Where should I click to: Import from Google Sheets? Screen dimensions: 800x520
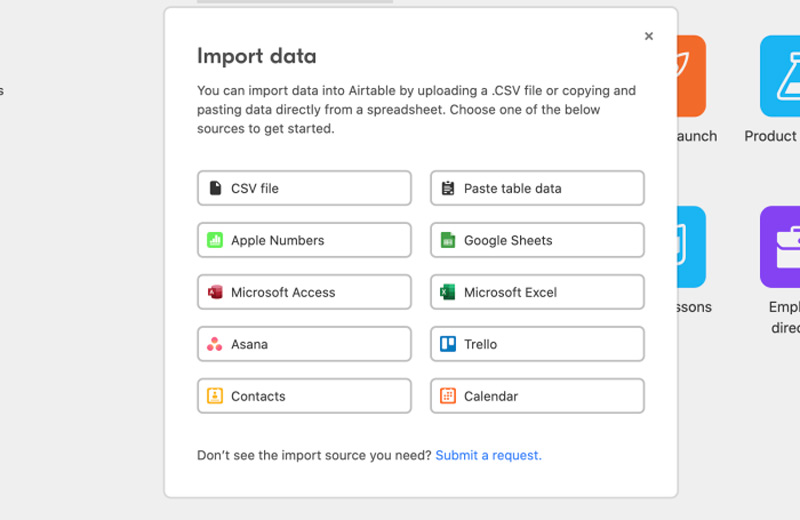tap(537, 240)
